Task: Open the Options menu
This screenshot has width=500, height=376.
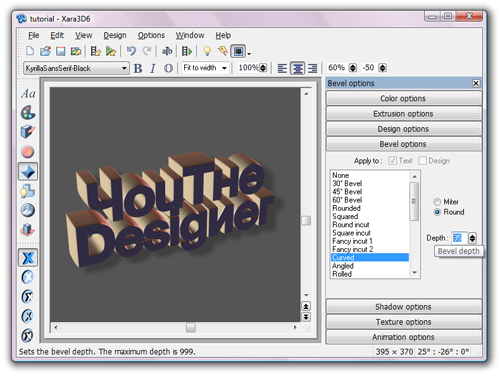Action: click(x=151, y=35)
